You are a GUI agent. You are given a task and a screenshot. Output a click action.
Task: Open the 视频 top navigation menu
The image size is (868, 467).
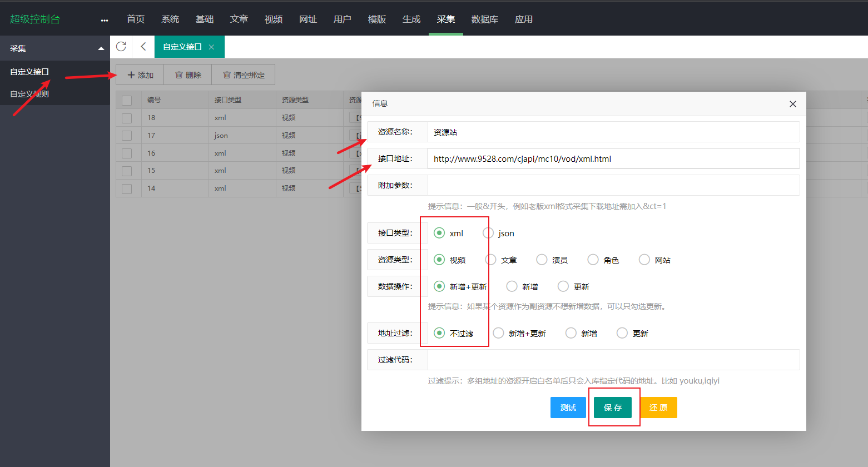pos(273,19)
